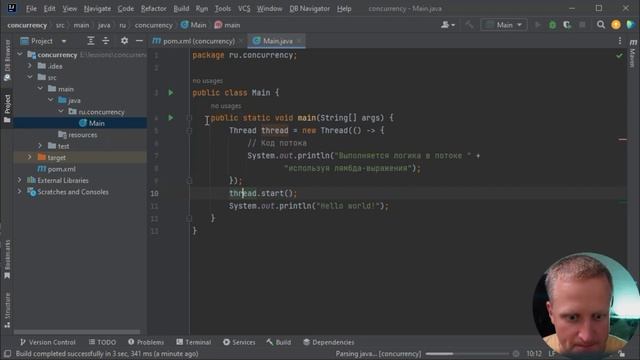The height and width of the screenshot is (360, 640).
Task: Click breadcrumb main method in navigation bar
Action: 227,25
